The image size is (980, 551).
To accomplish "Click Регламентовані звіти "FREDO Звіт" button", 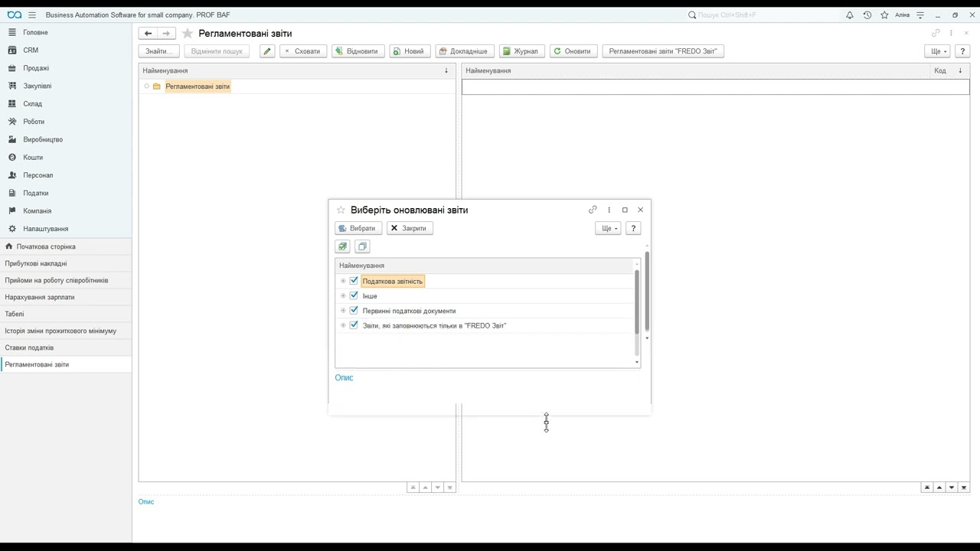I will tap(663, 51).
